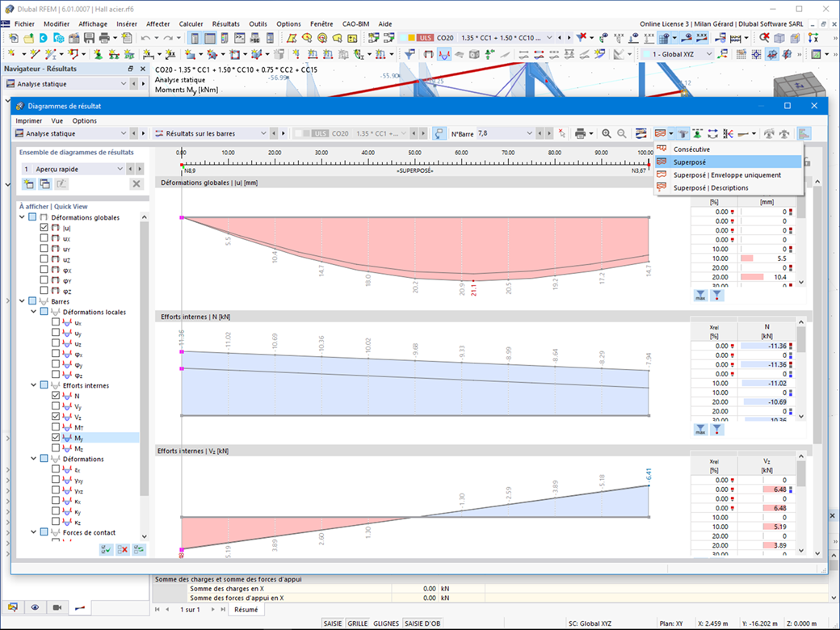This screenshot has height=630, width=840.
Task: Click the funnel filter icon below N table
Action: [716, 429]
